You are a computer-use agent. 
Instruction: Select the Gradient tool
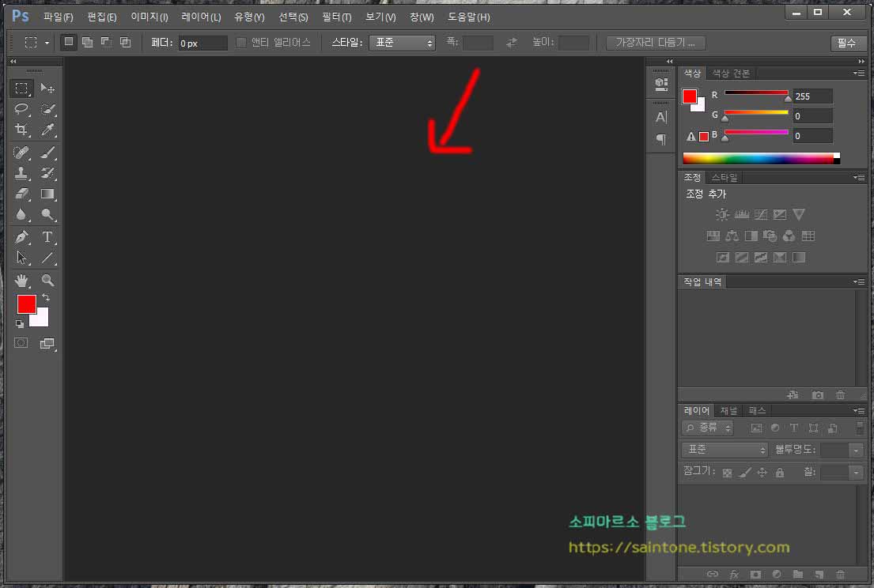click(48, 194)
